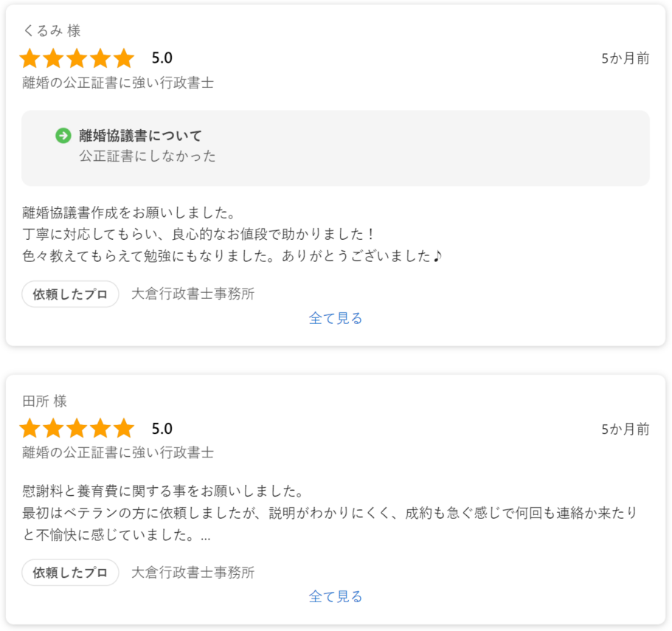This screenshot has height=631, width=672.
Task: Click the fifth star of くるみ様's rating
Action: click(124, 58)
